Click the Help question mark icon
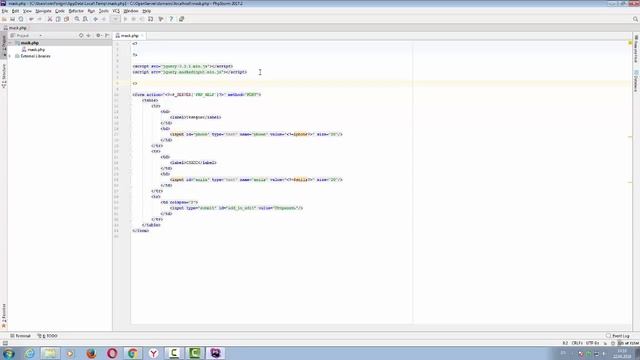Viewport: 640px width, 360px height. 171,19
